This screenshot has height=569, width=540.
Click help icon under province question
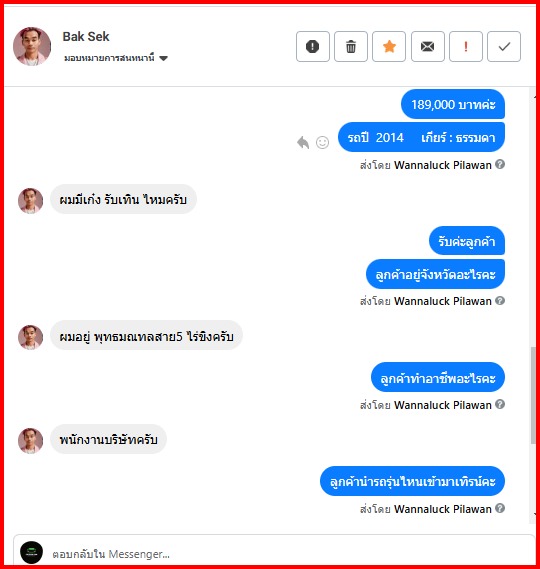pos(500,300)
